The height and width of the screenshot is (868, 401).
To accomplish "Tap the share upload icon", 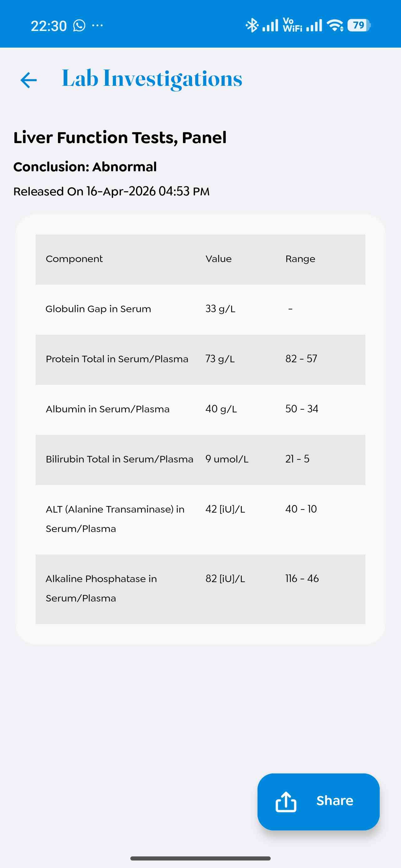I will point(286,802).
